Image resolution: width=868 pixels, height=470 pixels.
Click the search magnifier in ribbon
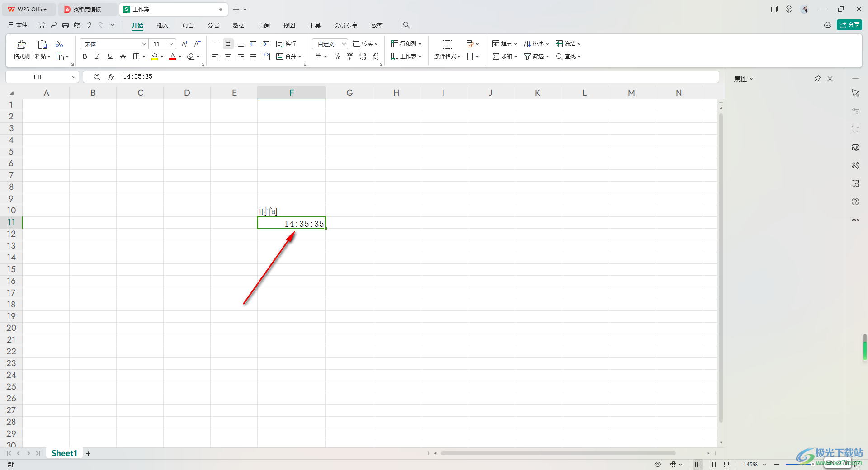(x=406, y=25)
